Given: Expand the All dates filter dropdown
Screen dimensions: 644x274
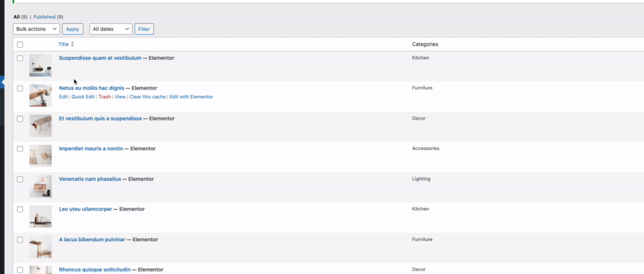Looking at the screenshot, I should click(111, 29).
